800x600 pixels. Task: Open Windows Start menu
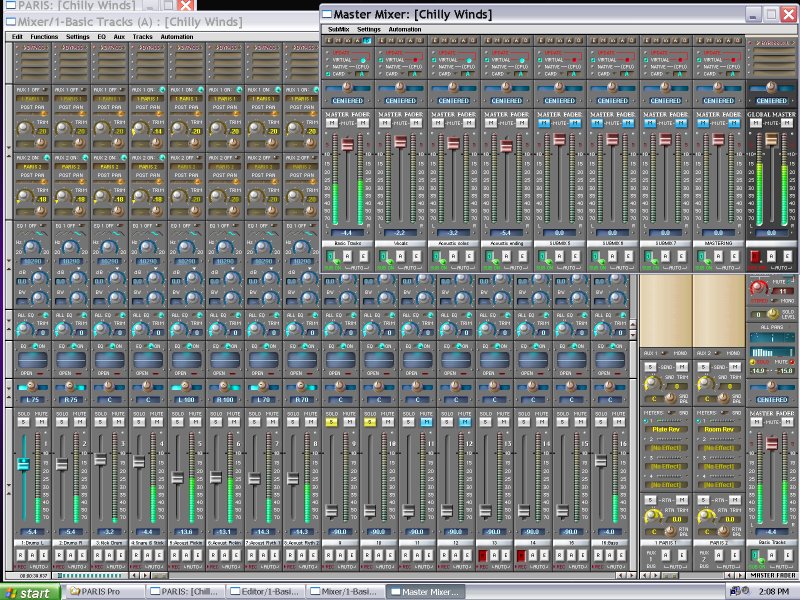(x=30, y=592)
